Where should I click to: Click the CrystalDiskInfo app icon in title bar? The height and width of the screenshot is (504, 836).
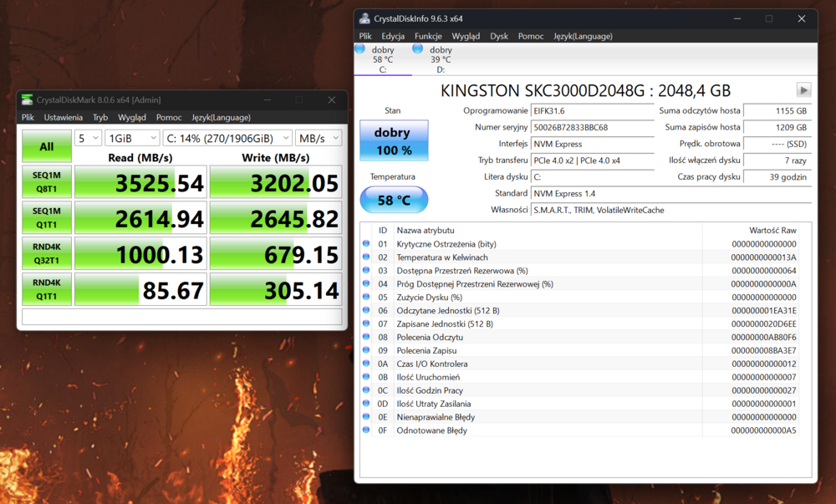(x=364, y=18)
